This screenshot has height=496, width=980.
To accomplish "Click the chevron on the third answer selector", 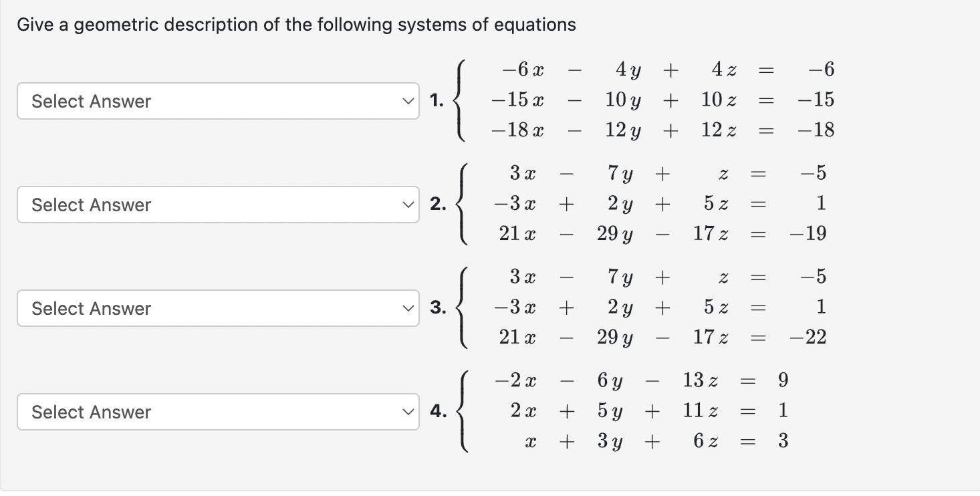I will [x=407, y=308].
